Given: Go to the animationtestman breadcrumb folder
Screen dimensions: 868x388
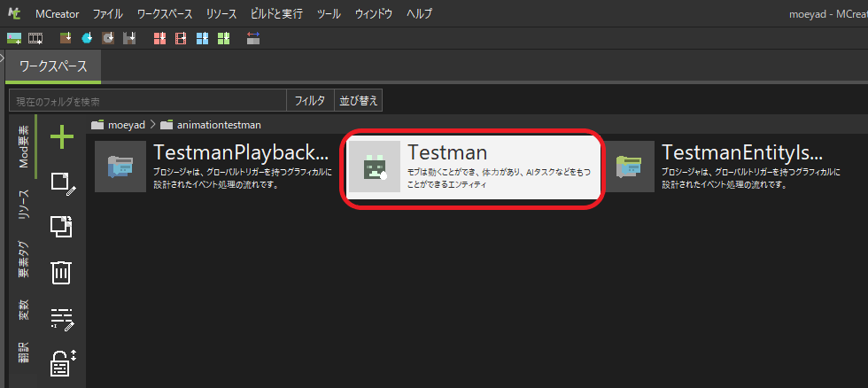Looking at the screenshot, I should coord(219,125).
